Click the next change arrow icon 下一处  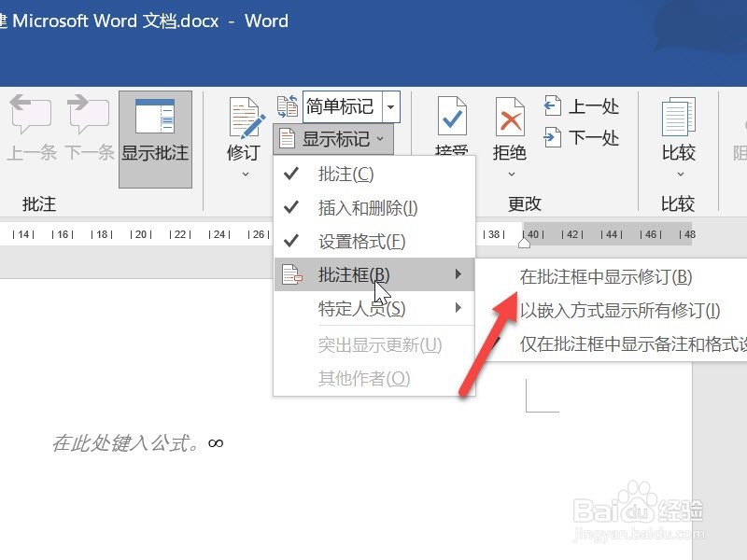coord(552,137)
